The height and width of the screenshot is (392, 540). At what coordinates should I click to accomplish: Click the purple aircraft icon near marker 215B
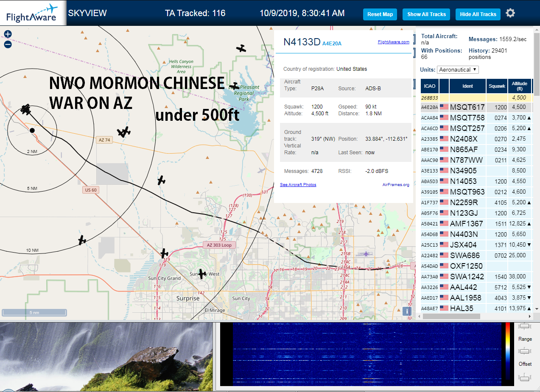(366, 254)
